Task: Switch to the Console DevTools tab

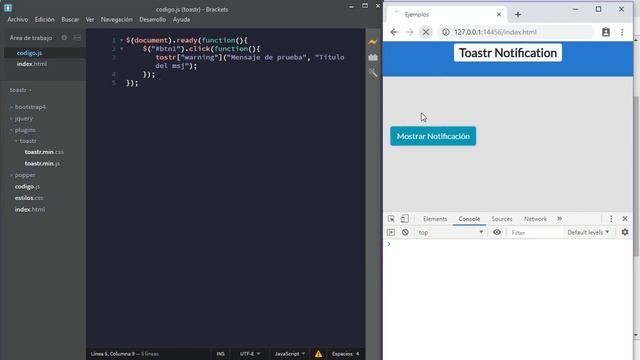Action: (x=469, y=219)
